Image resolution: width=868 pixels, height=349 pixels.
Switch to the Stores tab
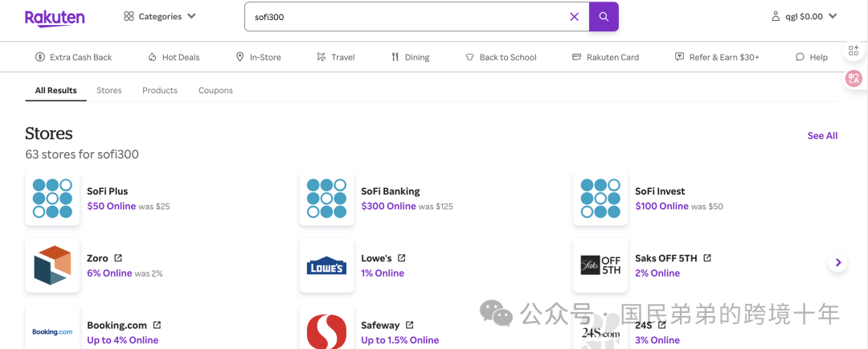pyautogui.click(x=109, y=90)
